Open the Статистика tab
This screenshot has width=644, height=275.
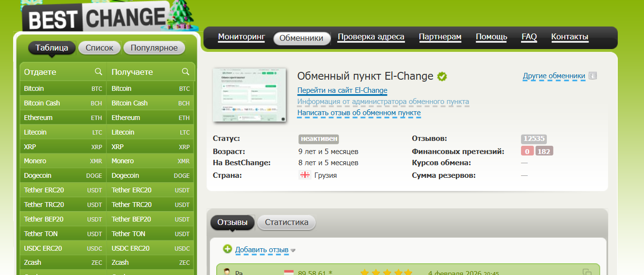(x=287, y=222)
